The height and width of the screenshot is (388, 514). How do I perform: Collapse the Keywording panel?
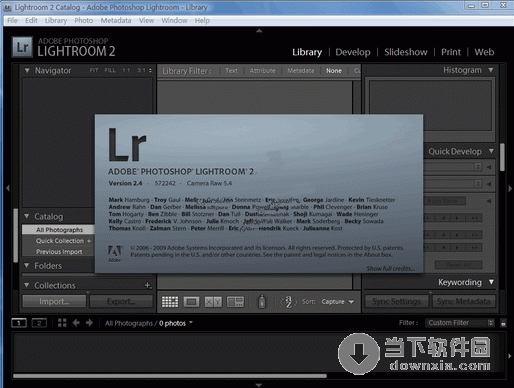[491, 282]
